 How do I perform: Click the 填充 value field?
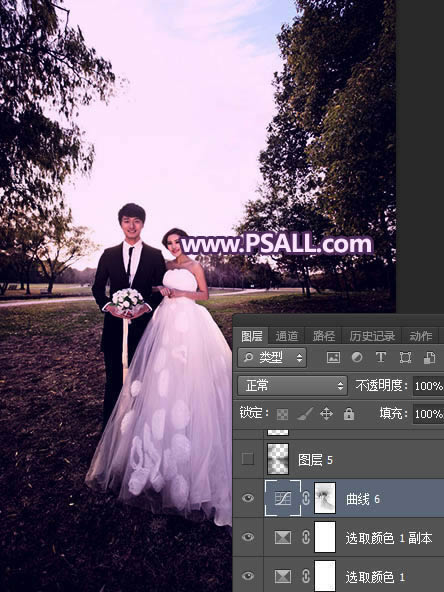[429, 414]
